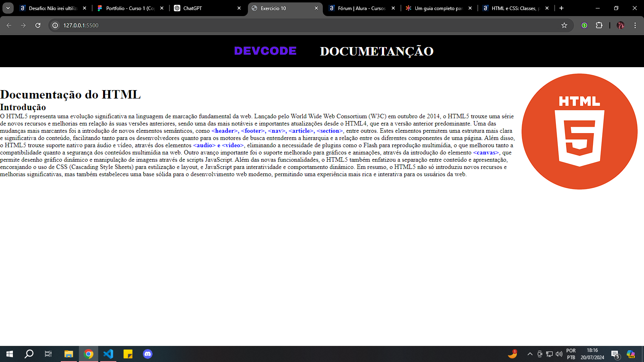Open Chrome's three-dot menu
Screen dimensions: 644x362
point(635,25)
